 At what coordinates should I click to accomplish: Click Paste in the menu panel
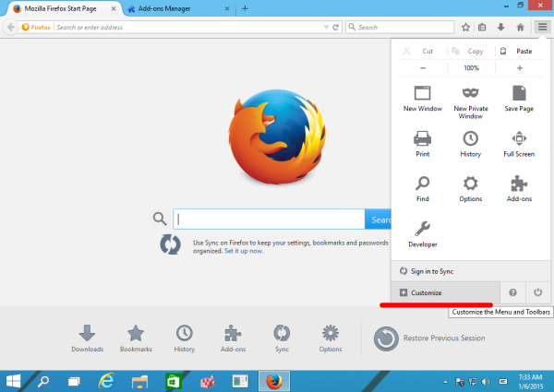520,51
